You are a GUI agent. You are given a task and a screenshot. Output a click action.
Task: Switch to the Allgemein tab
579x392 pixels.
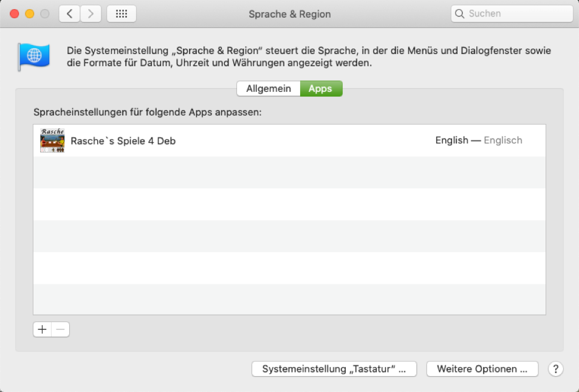(269, 88)
